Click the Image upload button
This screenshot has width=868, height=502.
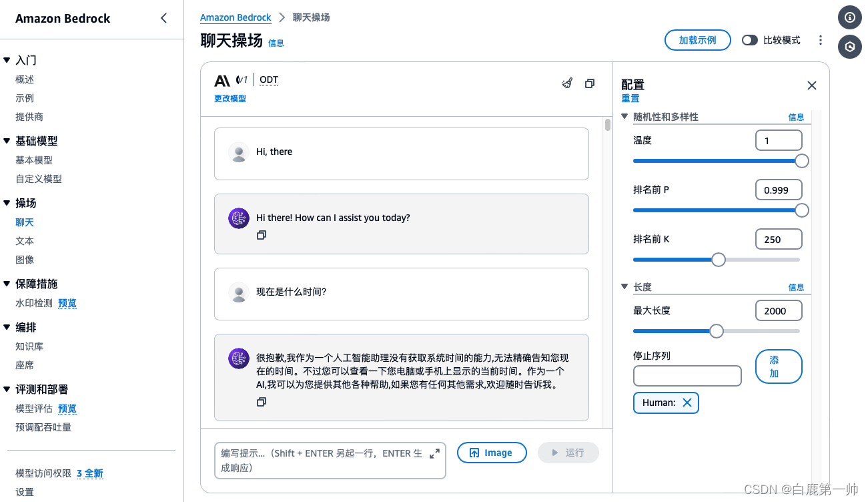click(492, 453)
